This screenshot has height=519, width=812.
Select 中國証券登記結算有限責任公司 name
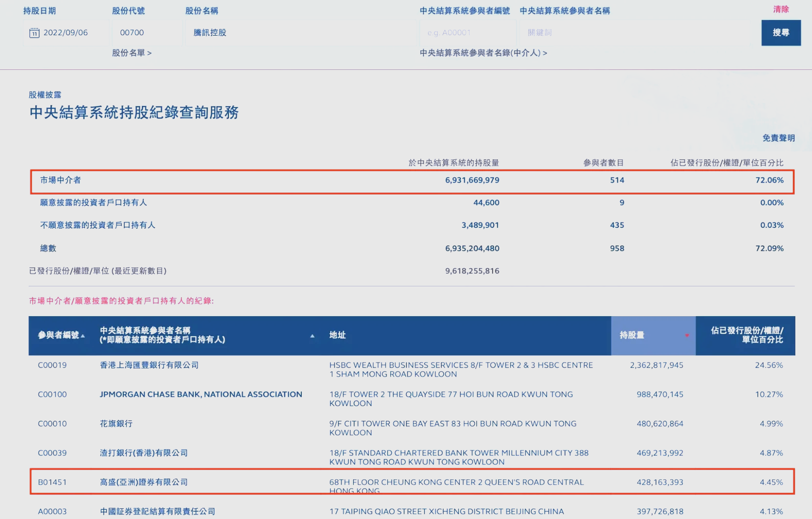pos(158,512)
